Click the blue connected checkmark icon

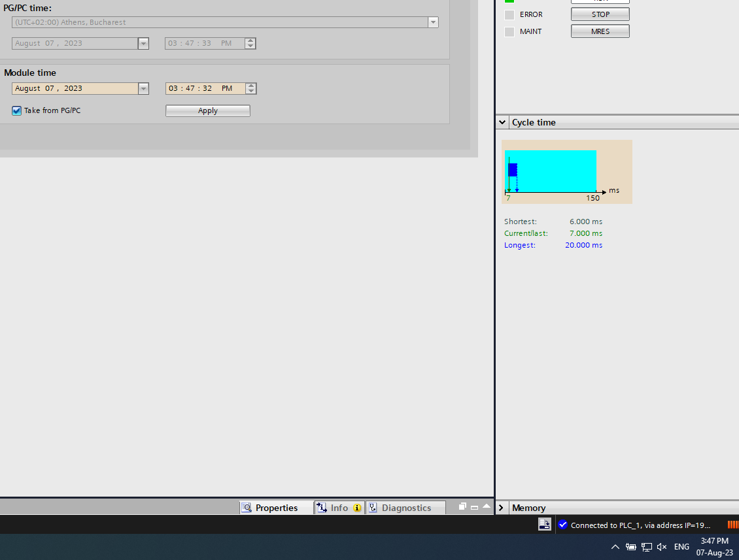tap(562, 525)
